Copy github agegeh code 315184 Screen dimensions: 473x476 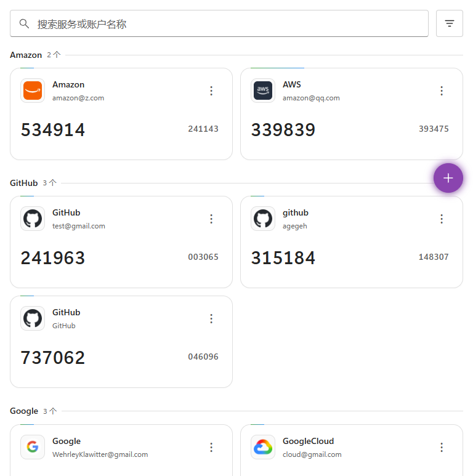(283, 258)
